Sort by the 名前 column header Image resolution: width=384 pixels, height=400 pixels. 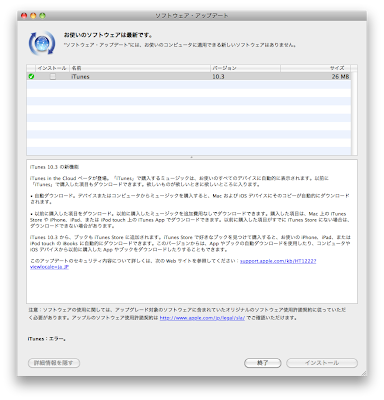(x=140, y=68)
